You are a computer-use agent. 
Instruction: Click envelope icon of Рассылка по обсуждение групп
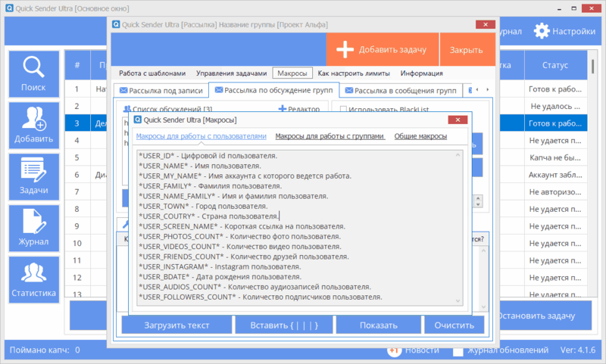coord(219,90)
